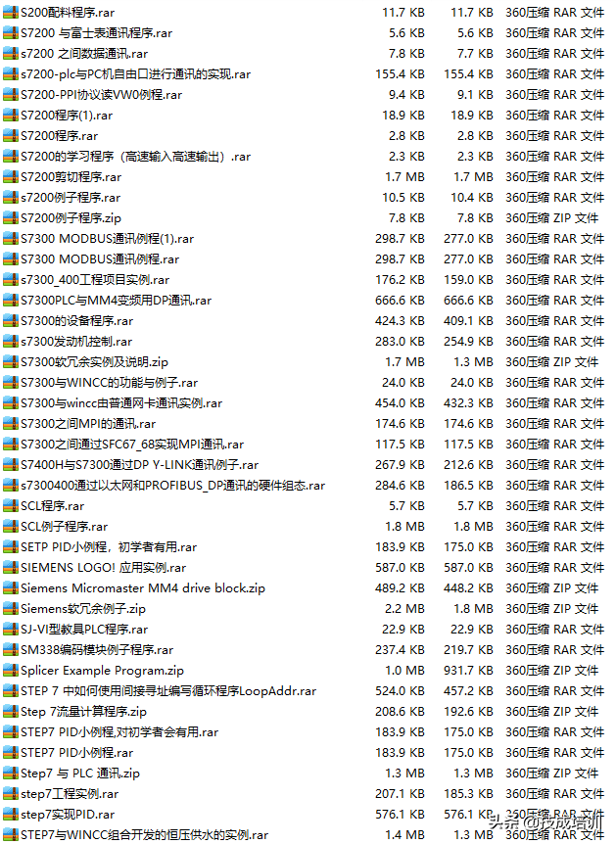Select the file S7300 MODBUS通讯例程(1).rar

pyautogui.click(x=107, y=238)
